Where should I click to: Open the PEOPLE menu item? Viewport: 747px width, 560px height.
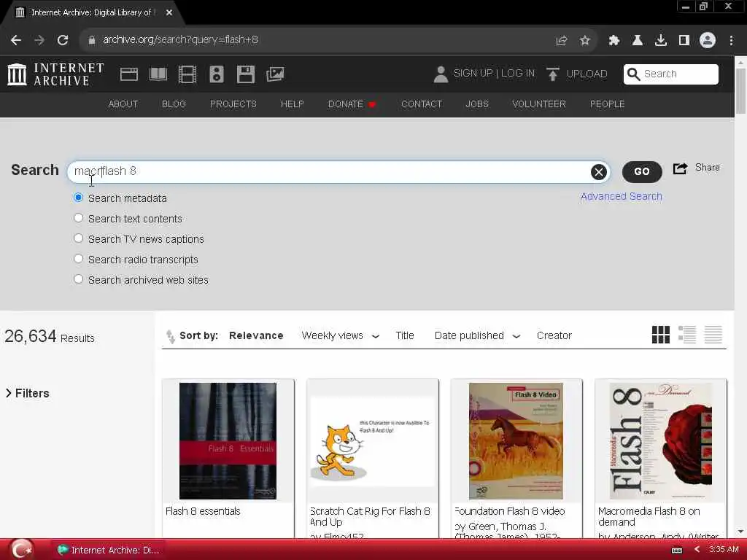(608, 104)
